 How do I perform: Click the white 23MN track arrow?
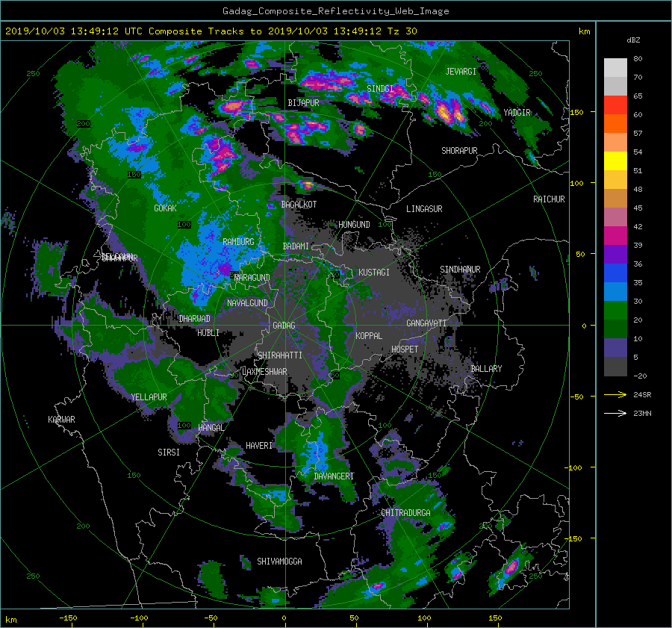pyautogui.click(x=615, y=413)
